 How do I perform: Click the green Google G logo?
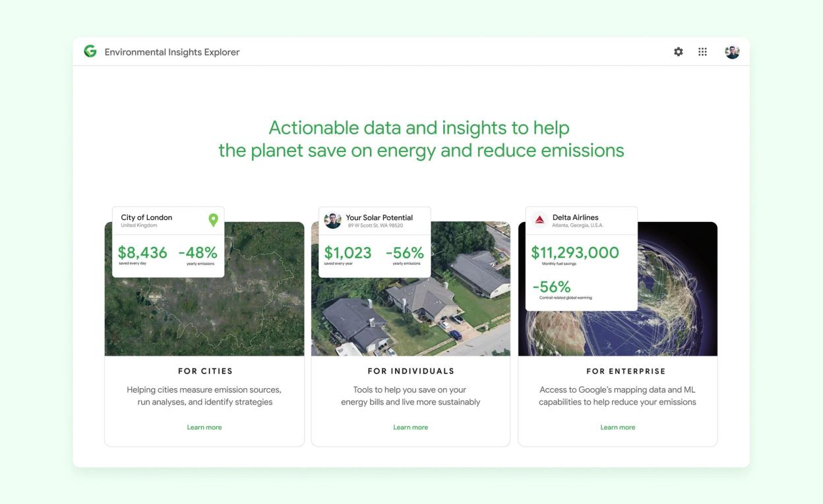coord(90,51)
